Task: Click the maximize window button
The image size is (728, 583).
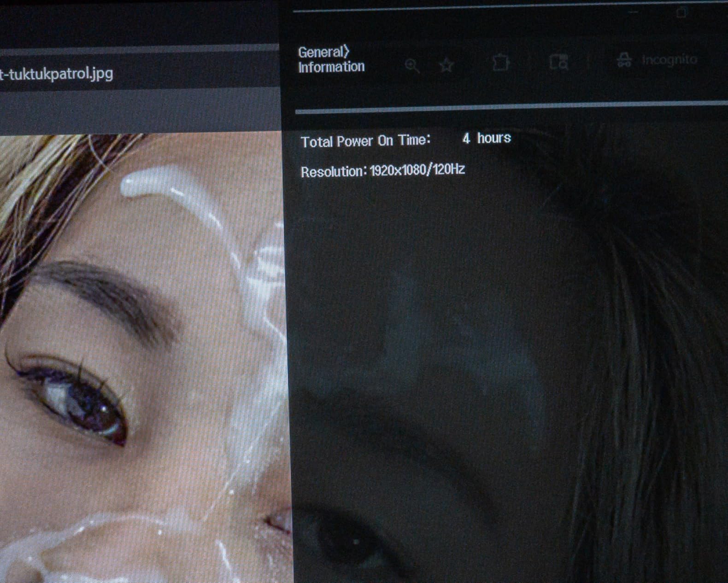Action: (681, 13)
